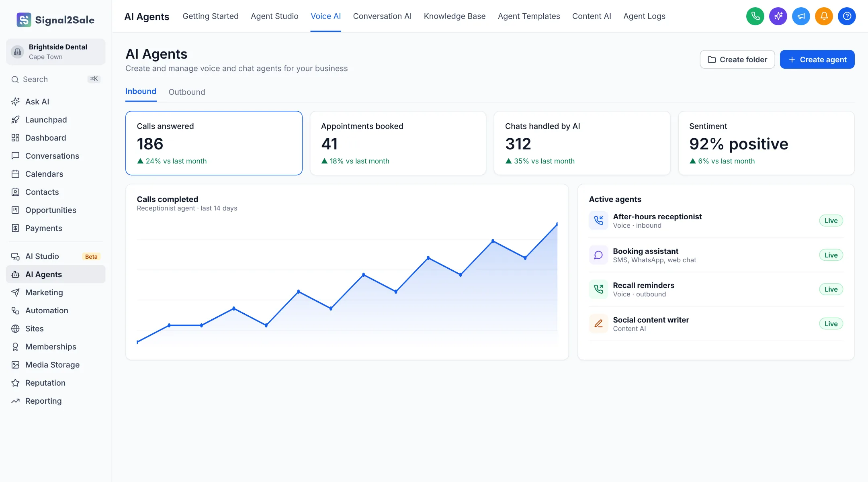
Task: Open AI Agents in the sidebar
Action: pyautogui.click(x=56, y=274)
